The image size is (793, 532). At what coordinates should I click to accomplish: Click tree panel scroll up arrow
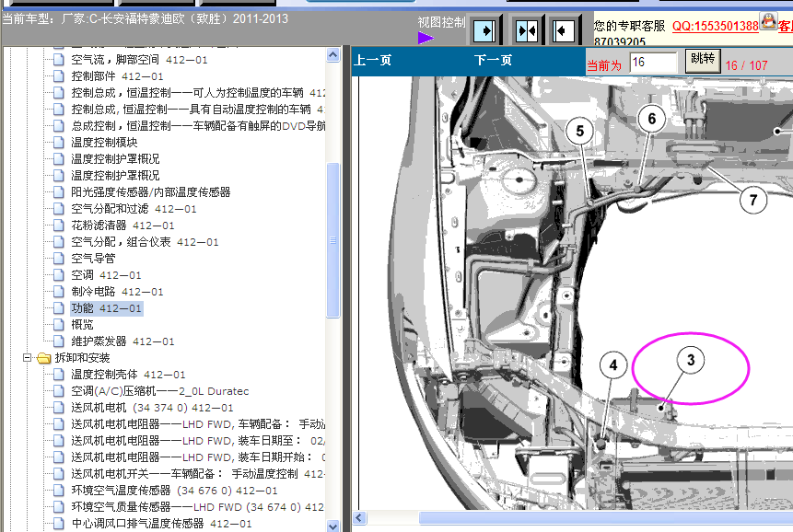332,54
